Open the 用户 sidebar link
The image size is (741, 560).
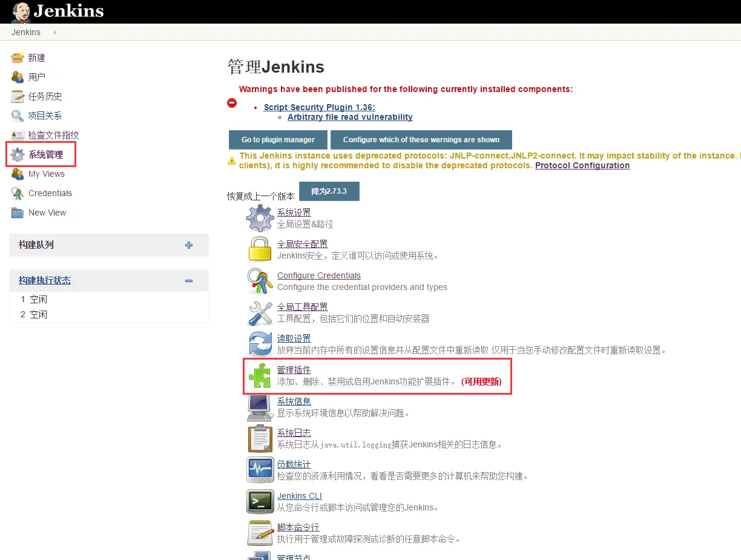click(37, 77)
